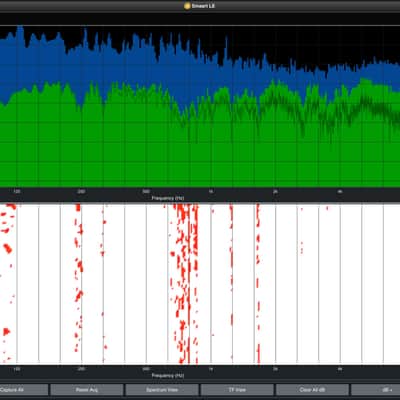The height and width of the screenshot is (400, 400).
Task: Increase level with the dB + button
Action: (x=376, y=389)
